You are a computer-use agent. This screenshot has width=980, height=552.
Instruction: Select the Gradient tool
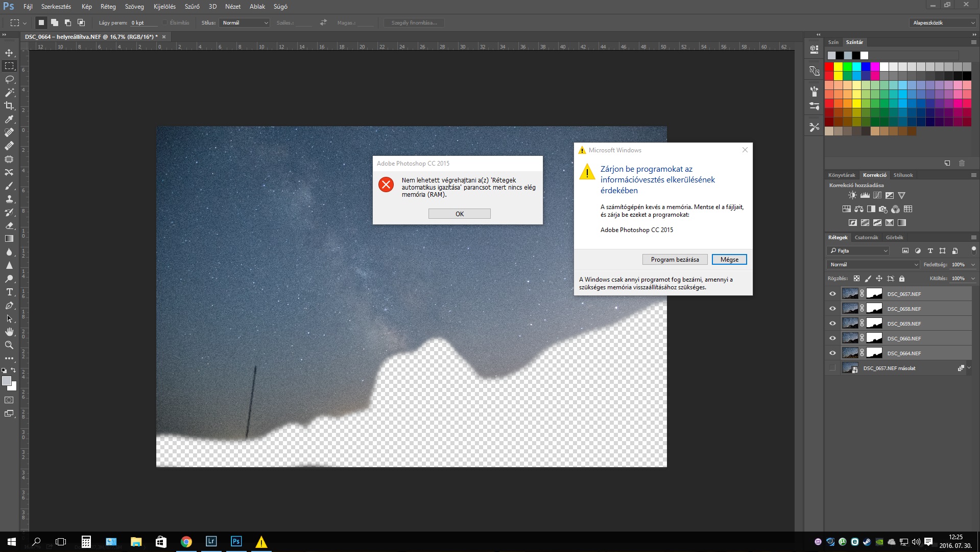[9, 239]
